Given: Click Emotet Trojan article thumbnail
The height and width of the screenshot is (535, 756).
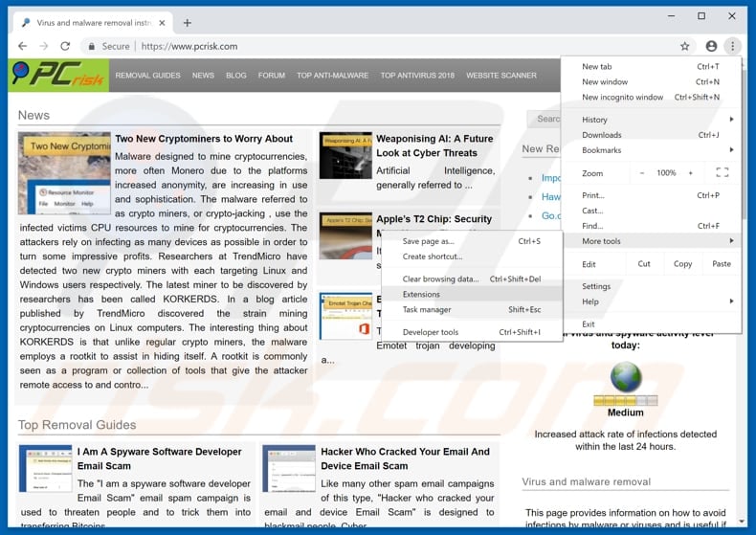Looking at the screenshot, I should click(x=345, y=316).
